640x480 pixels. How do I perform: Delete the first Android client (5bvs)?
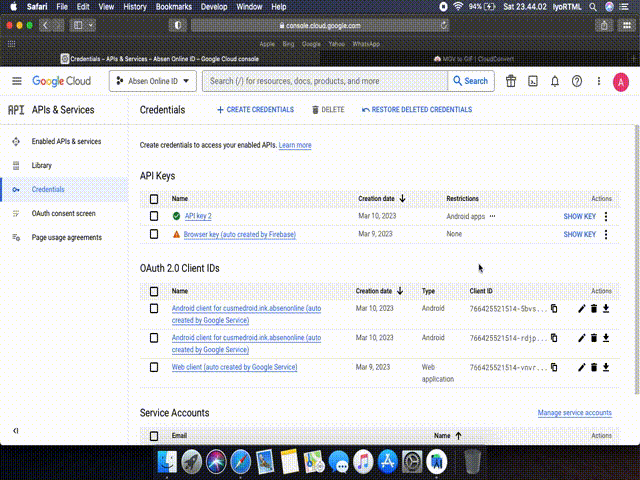click(594, 309)
